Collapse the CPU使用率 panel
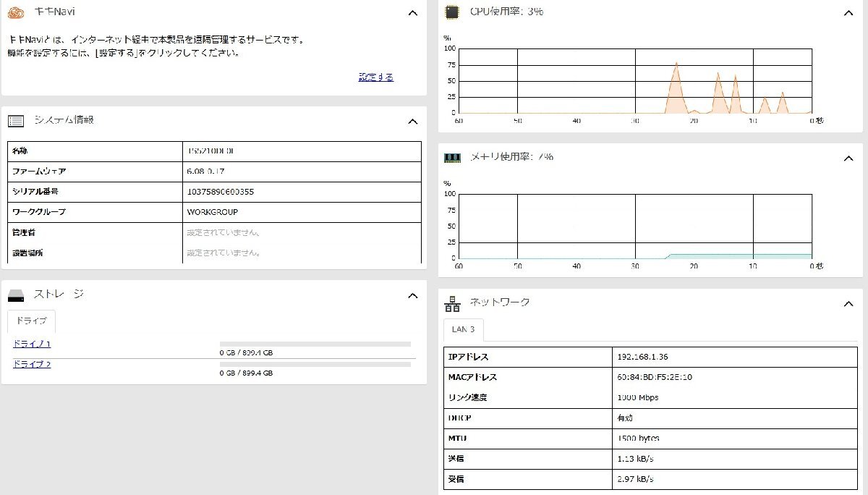Screen dimensions: 868x495 click(x=849, y=12)
